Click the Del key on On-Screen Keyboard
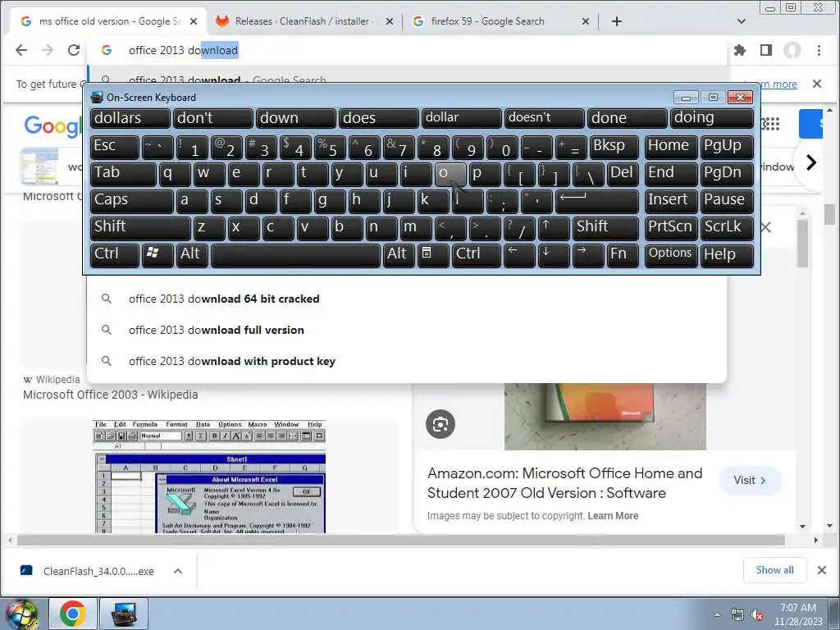 tap(623, 174)
